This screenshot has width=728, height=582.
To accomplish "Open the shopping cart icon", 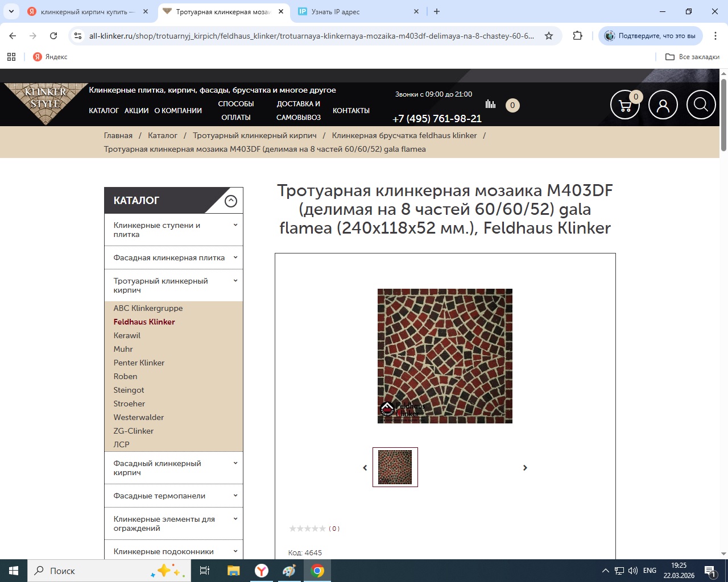I will click(625, 105).
